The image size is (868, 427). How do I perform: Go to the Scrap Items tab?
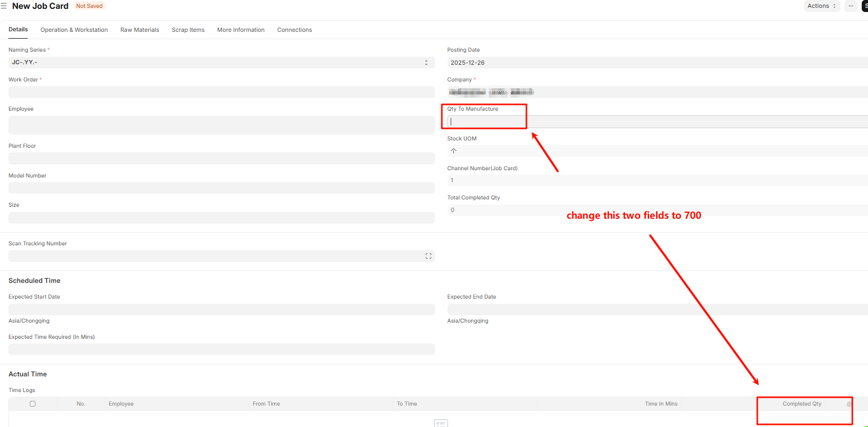(x=188, y=30)
